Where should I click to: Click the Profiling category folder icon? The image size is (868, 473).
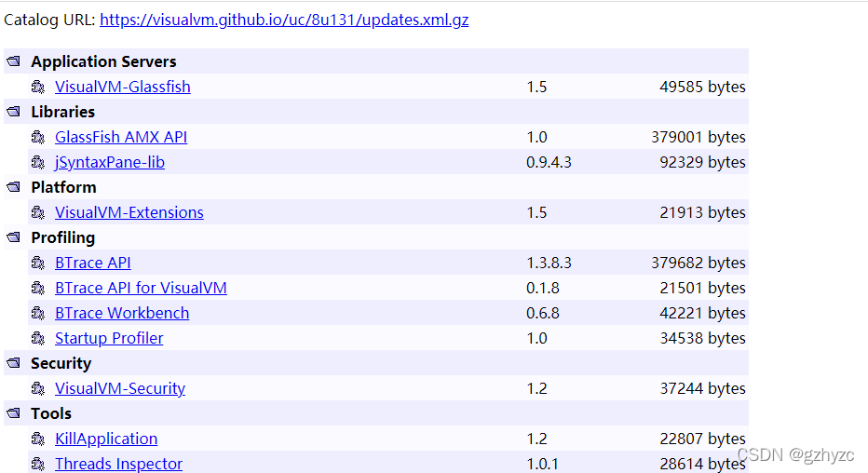pyautogui.click(x=13, y=237)
